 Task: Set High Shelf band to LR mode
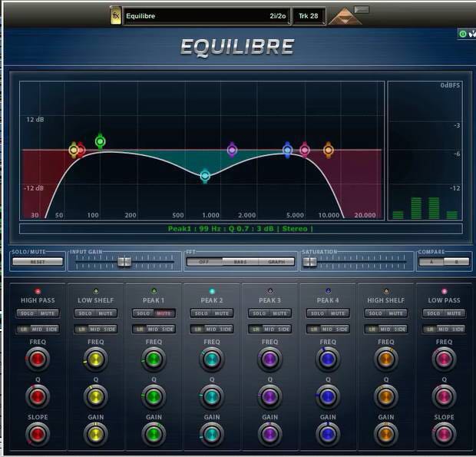point(372,329)
